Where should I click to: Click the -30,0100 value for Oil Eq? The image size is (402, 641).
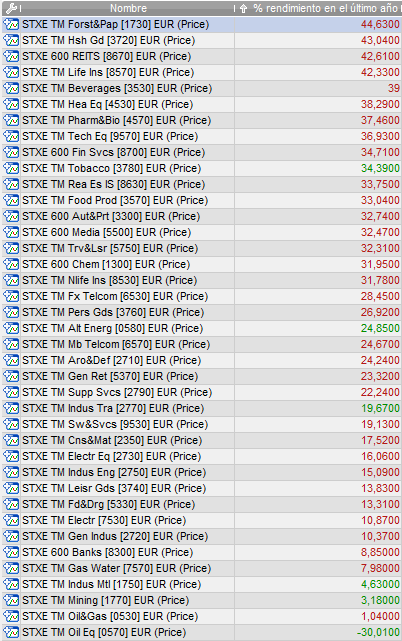pos(378,632)
